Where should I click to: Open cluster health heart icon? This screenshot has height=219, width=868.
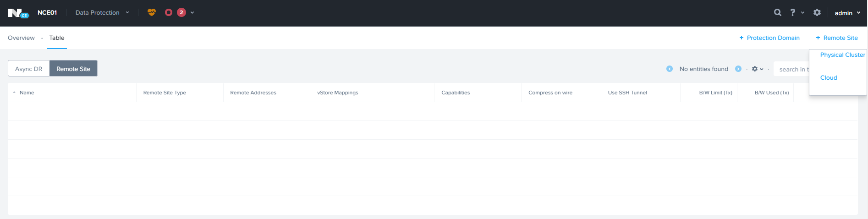pyautogui.click(x=152, y=12)
